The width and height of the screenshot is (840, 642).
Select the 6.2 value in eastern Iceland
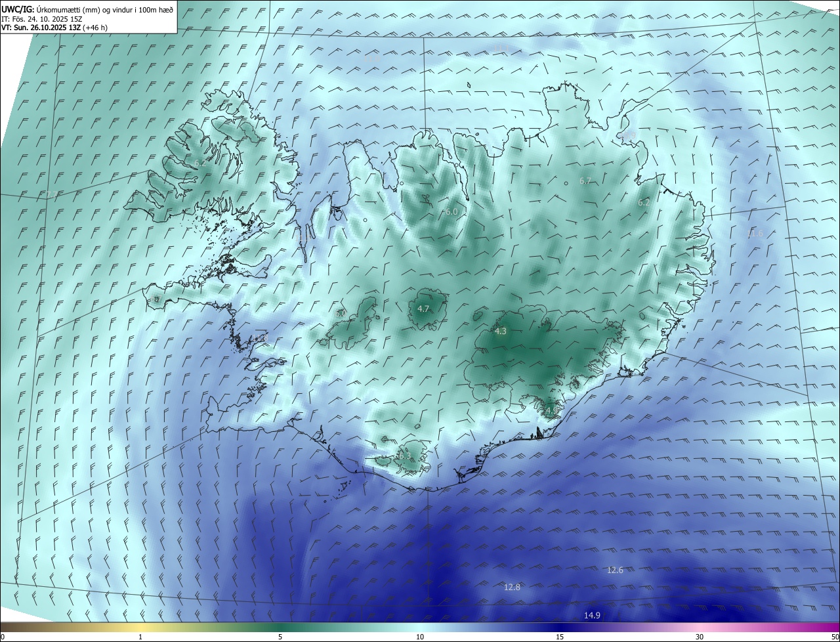click(x=644, y=203)
